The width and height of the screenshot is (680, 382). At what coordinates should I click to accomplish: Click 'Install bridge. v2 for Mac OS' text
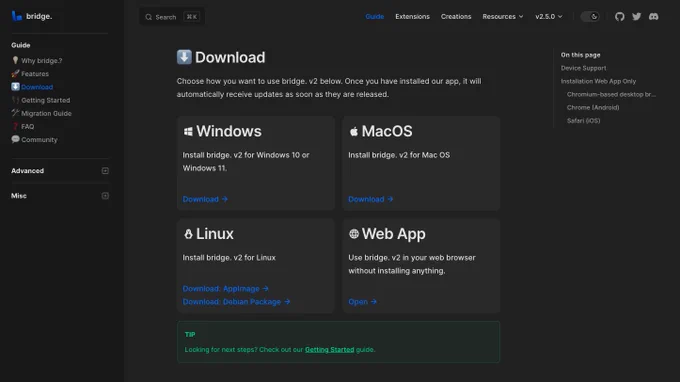(x=399, y=155)
